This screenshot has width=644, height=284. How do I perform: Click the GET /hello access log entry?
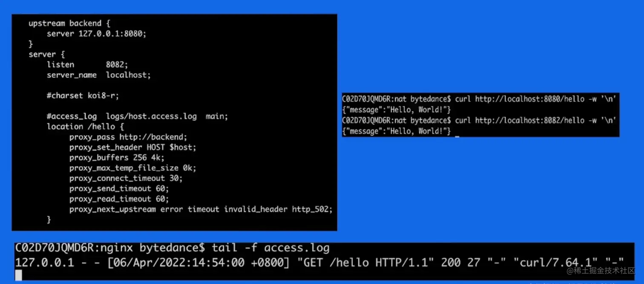(x=319, y=262)
